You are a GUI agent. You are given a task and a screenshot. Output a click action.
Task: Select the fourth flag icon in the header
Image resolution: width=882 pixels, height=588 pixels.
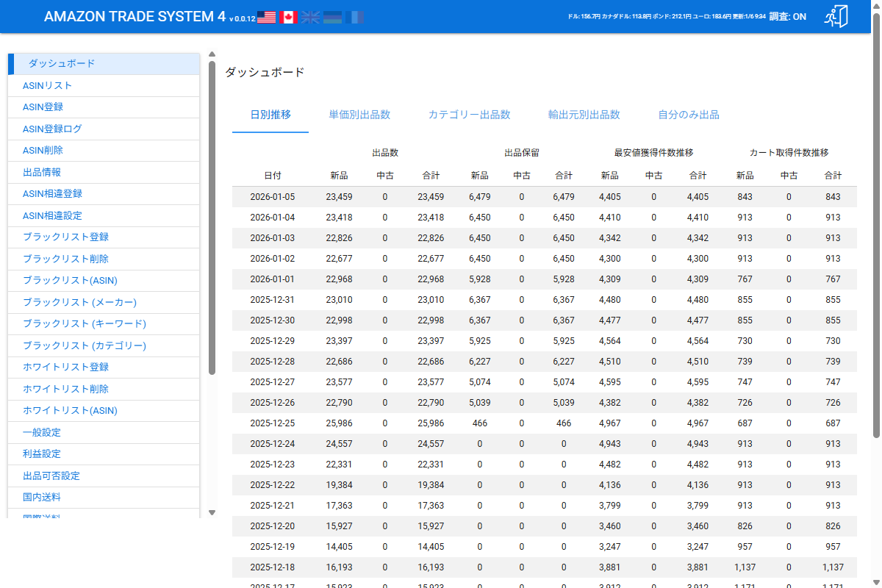tap(332, 16)
